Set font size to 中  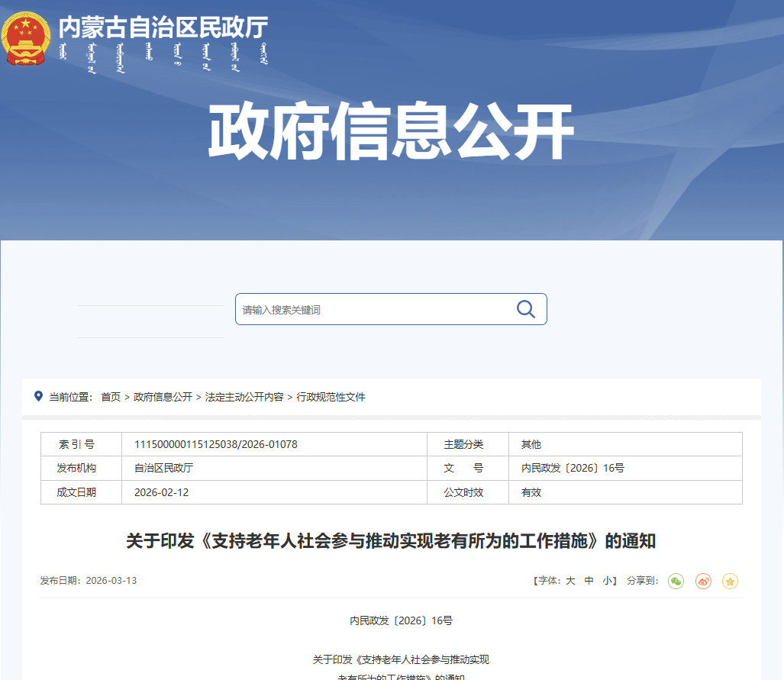tap(589, 581)
